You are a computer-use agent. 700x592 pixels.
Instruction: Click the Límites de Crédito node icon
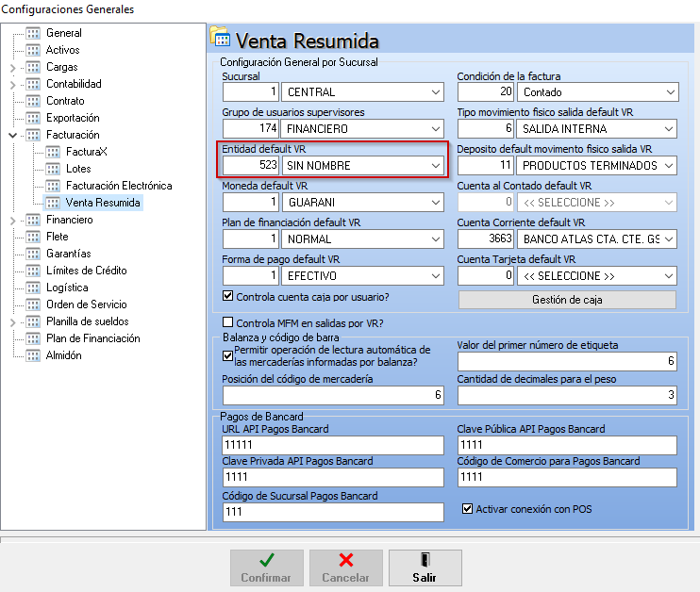tap(33, 271)
